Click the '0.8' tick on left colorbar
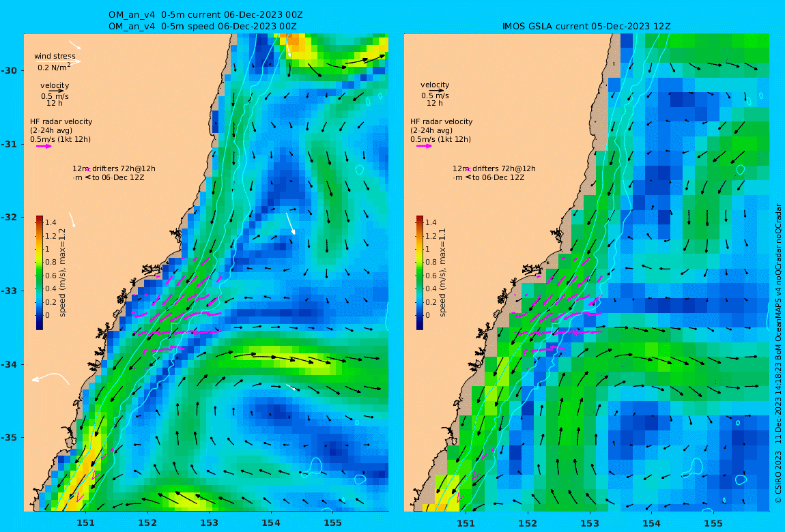Image resolution: width=785 pixels, height=532 pixels. pos(51,262)
